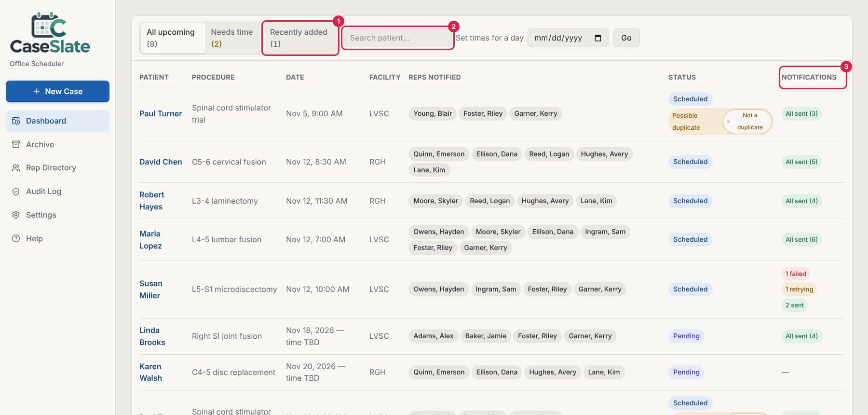Click Lane, Kim chip in David Chen row

(x=429, y=170)
